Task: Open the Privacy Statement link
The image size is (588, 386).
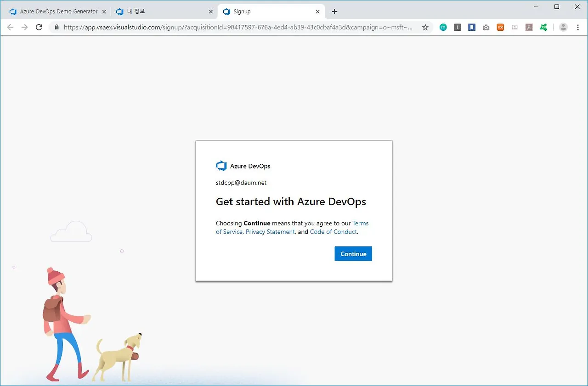Action: click(x=270, y=232)
